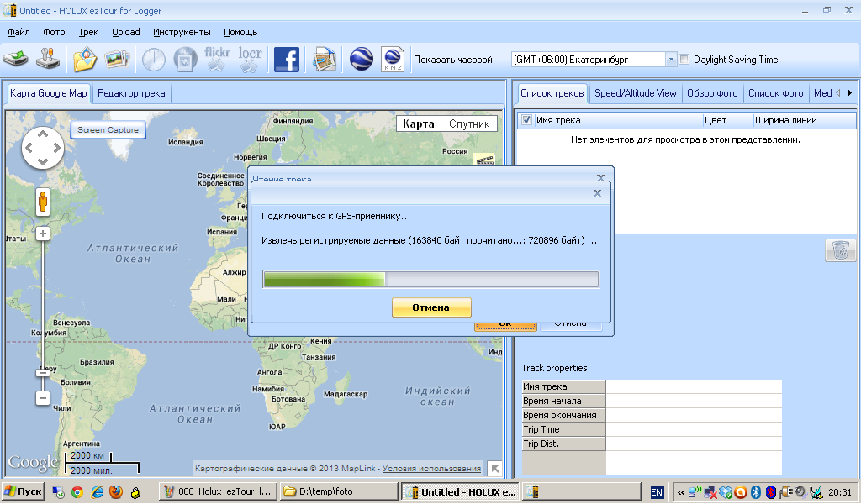The height and width of the screenshot is (504, 861).
Task: Click the Имя трека property value field
Action: (694, 386)
